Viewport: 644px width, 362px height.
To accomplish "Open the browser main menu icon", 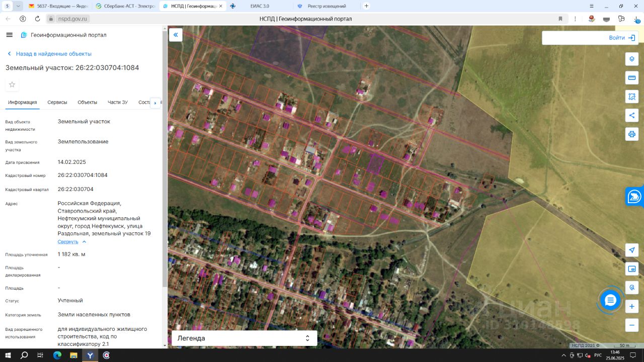I will pyautogui.click(x=592, y=6).
